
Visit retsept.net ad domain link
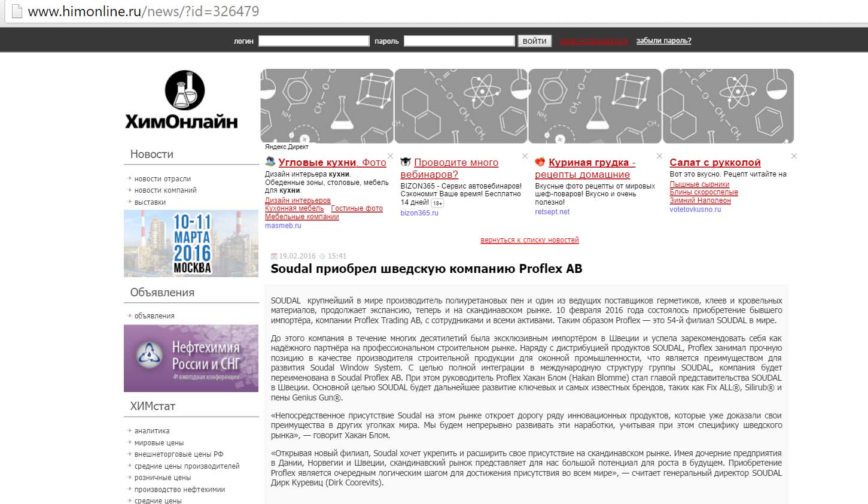coord(552,212)
